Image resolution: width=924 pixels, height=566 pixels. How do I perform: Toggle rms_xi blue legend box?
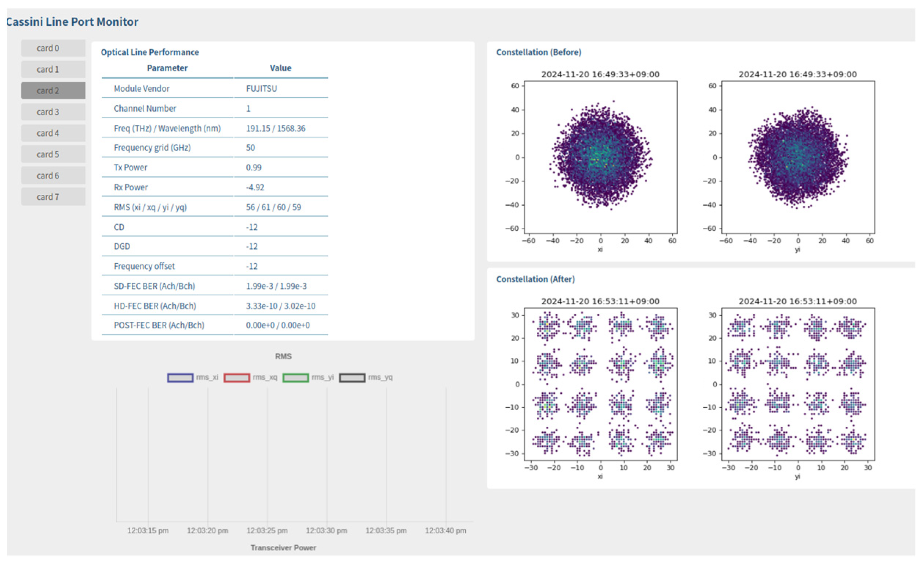[x=180, y=378]
